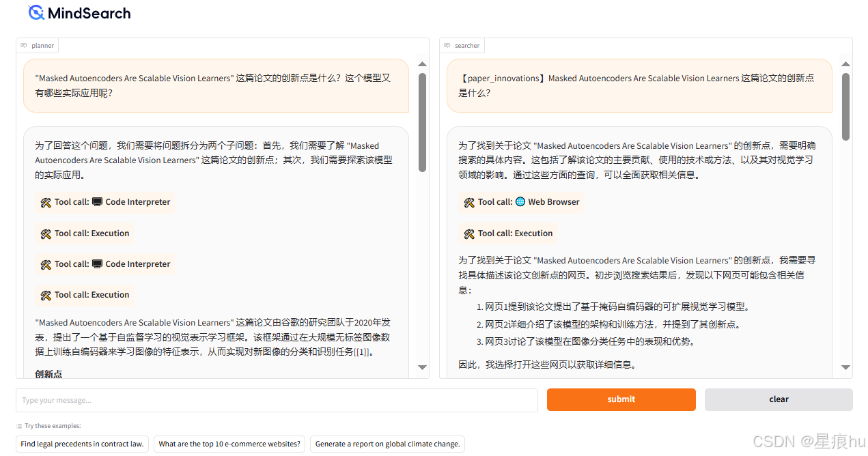The image size is (868, 456).
Task: Click the searcher's 【paper_innovations】 question bubble
Action: click(x=639, y=85)
